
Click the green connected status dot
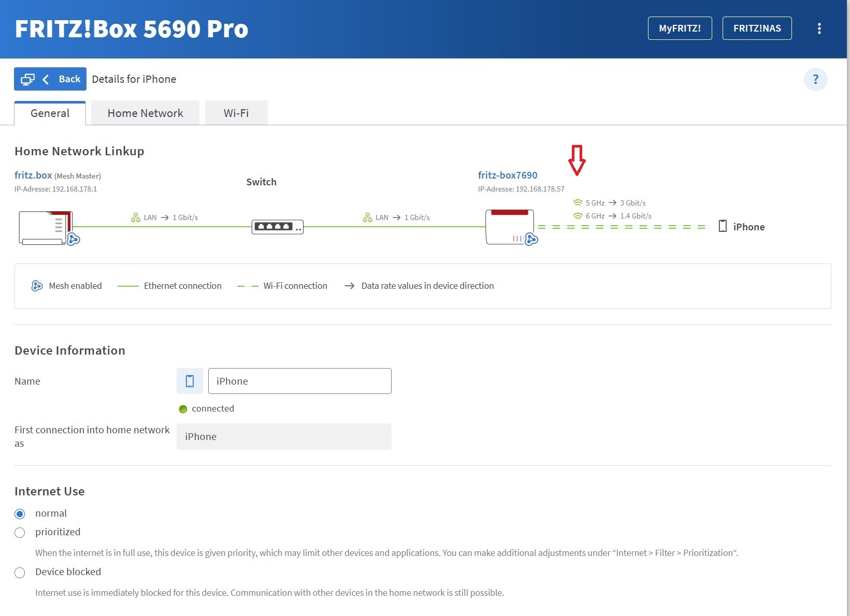(183, 409)
